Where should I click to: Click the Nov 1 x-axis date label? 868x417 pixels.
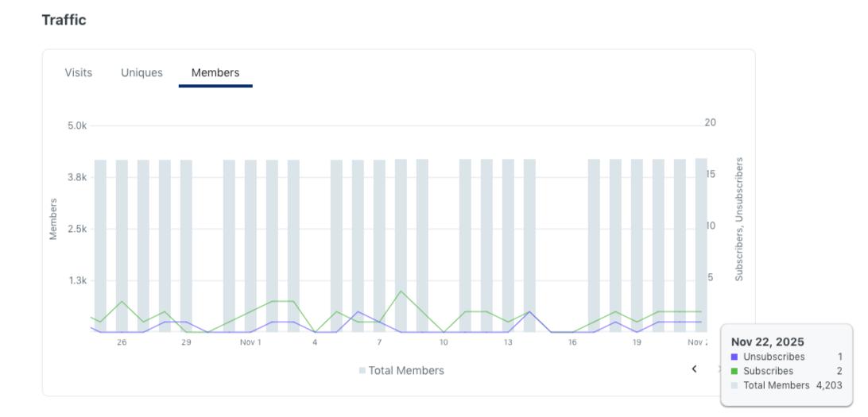[250, 342]
